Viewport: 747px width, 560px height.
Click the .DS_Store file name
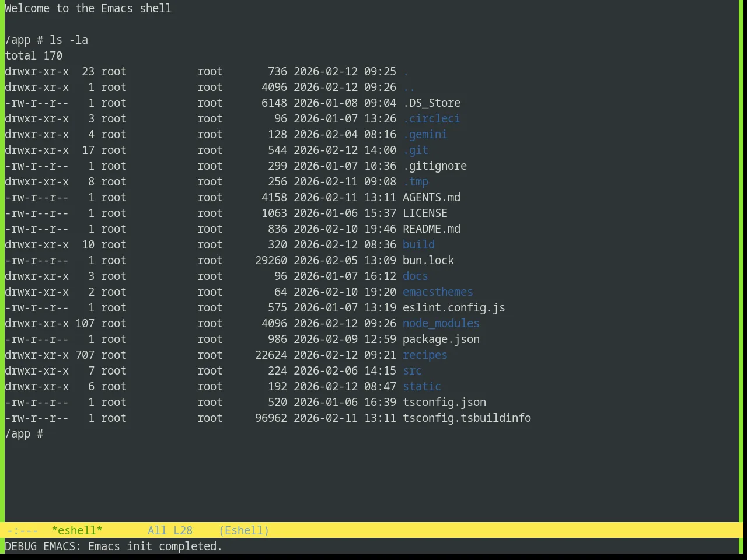431,103
